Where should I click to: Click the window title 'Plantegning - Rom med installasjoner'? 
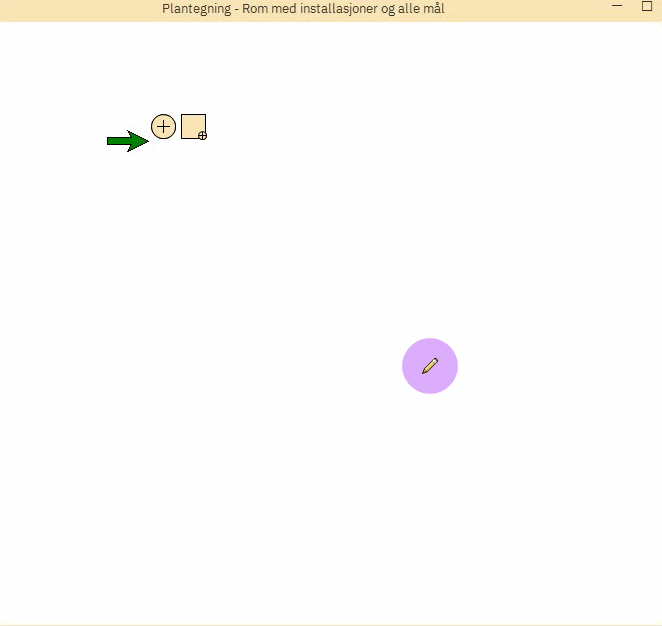pos(303,9)
